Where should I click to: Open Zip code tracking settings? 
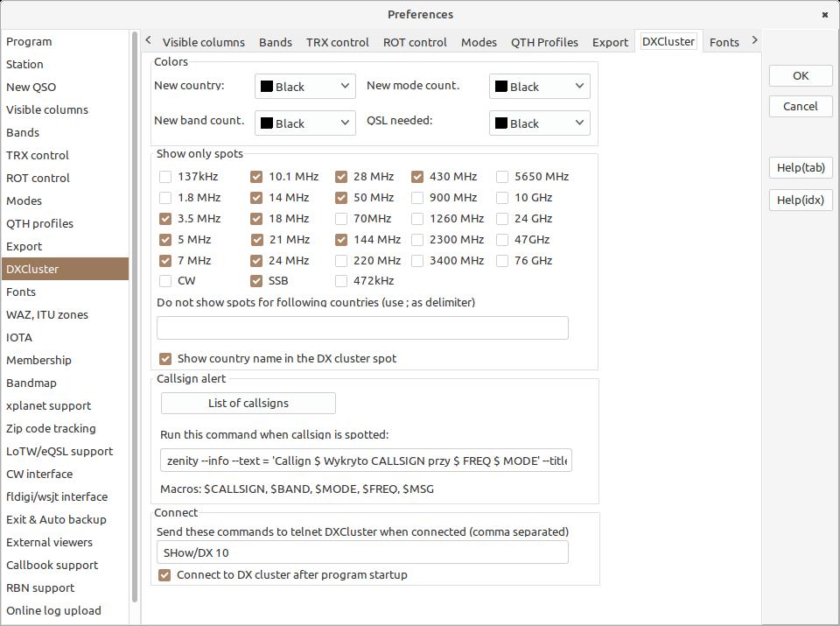pos(66,429)
